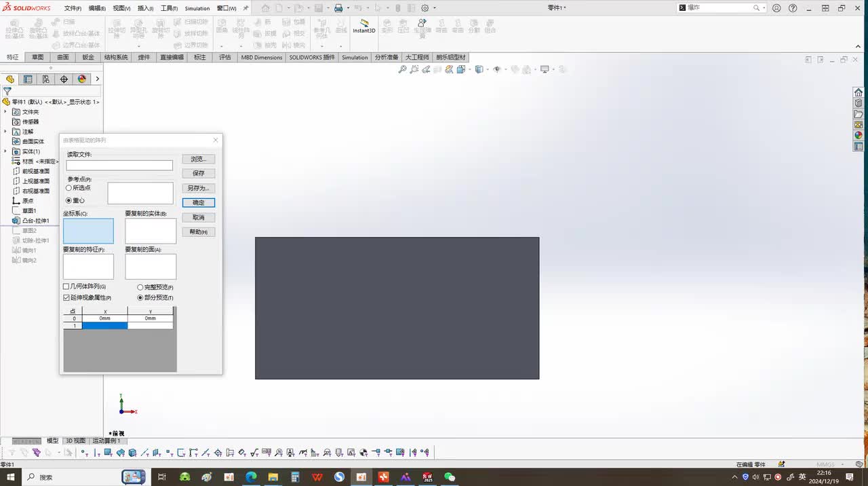Click the Instant3D tool
868x486 pixels.
(x=364, y=26)
